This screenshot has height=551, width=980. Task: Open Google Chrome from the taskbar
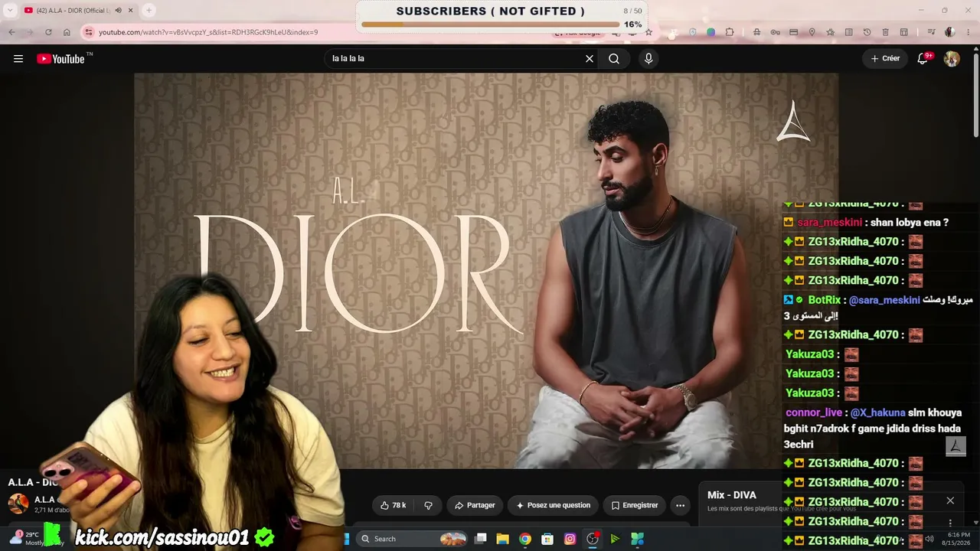524,539
